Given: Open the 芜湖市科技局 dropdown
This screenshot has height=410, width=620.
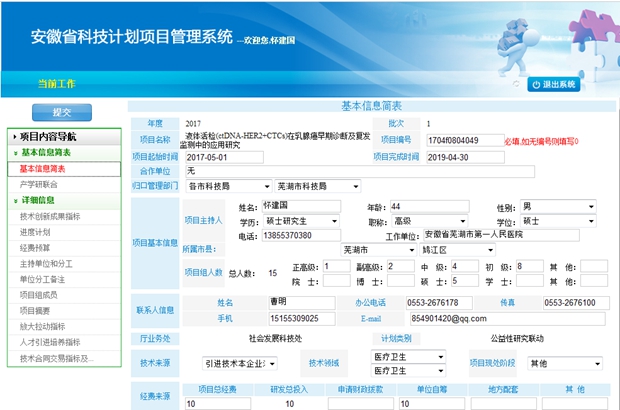Looking at the screenshot, I should [x=318, y=186].
